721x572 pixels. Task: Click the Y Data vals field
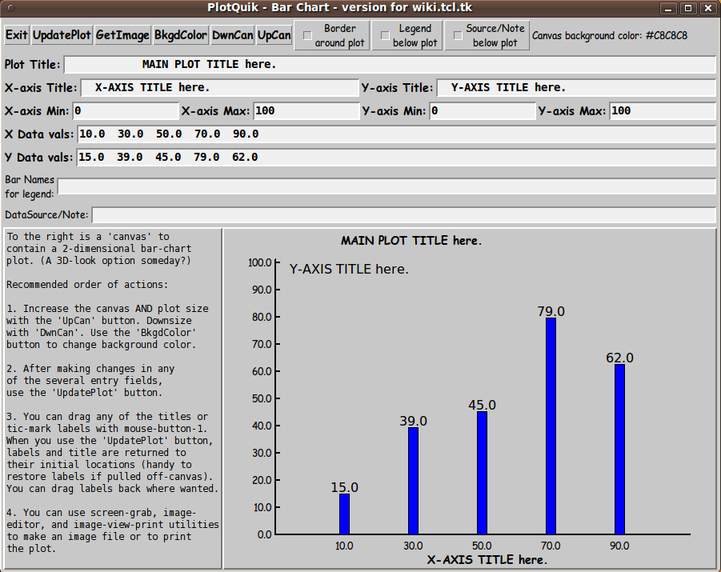pyautogui.click(x=396, y=157)
